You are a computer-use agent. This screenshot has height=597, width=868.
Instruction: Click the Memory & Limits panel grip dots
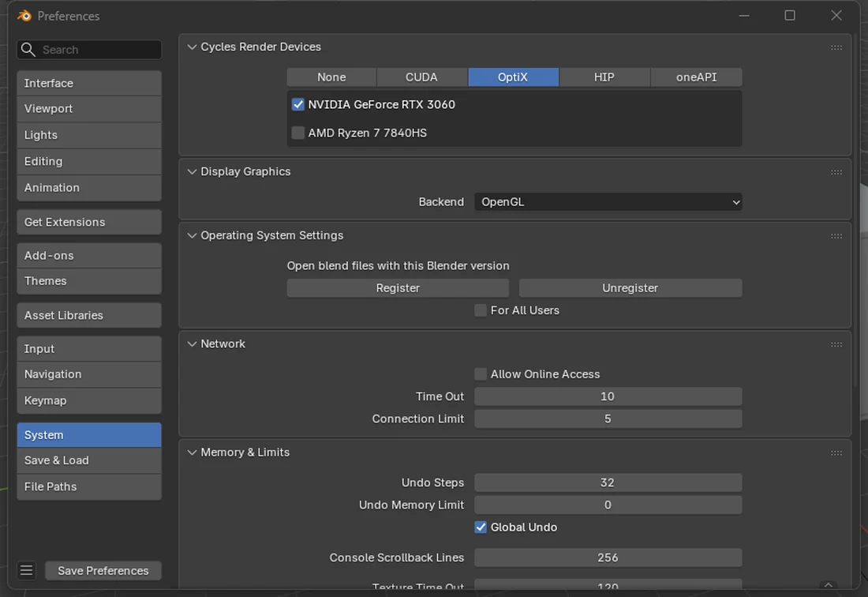pyautogui.click(x=836, y=453)
